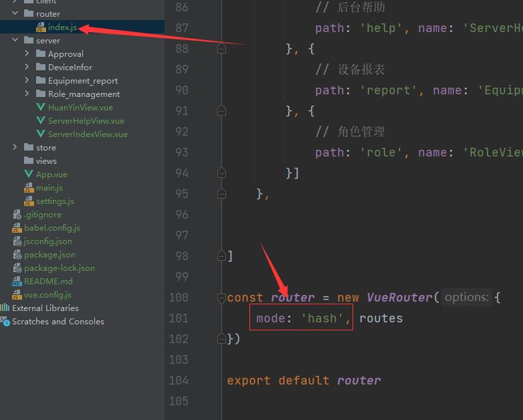
Task: Click the App.vue Vue icon
Action: tap(29, 174)
